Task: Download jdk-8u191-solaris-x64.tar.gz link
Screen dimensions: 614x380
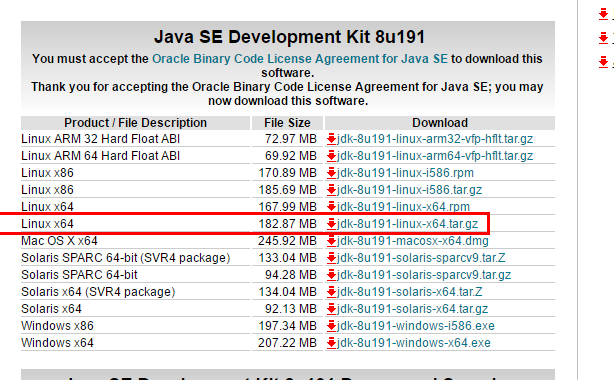Action: 412,309
